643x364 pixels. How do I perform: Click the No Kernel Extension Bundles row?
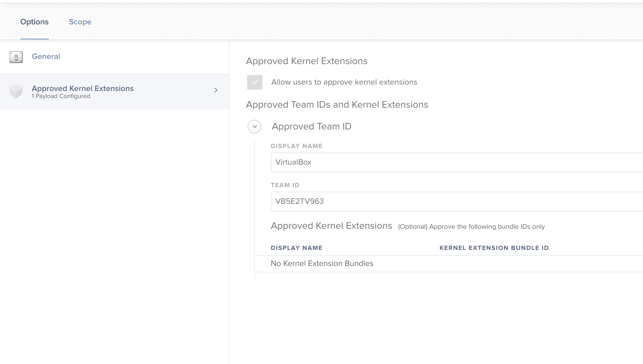(322, 263)
